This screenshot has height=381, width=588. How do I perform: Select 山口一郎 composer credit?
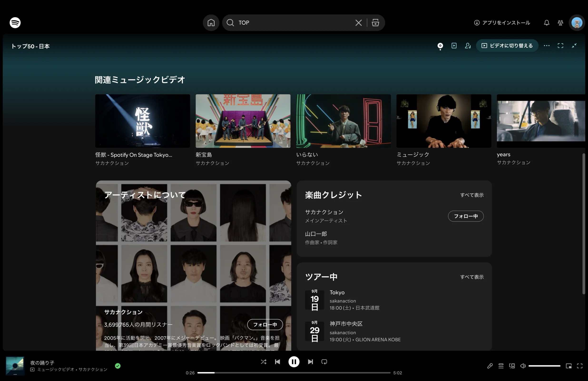[316, 234]
